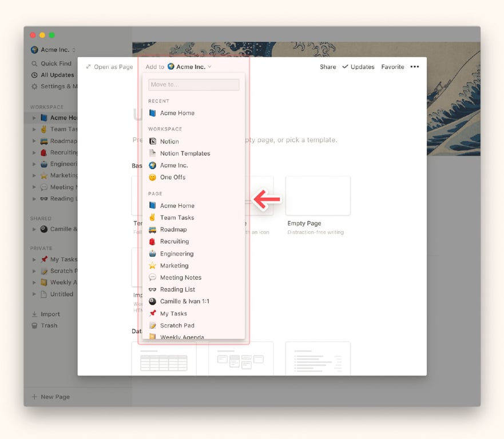Screen dimensions: 504x439
Task: Click the Settings gear icon in sidebar
Action: [x=34, y=86]
